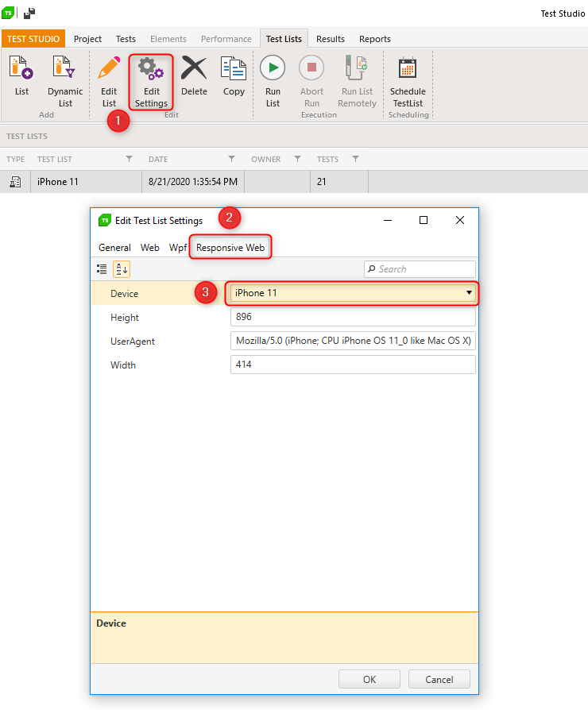The height and width of the screenshot is (710, 588).
Task: Open General tab in settings dialog
Action: 114,248
